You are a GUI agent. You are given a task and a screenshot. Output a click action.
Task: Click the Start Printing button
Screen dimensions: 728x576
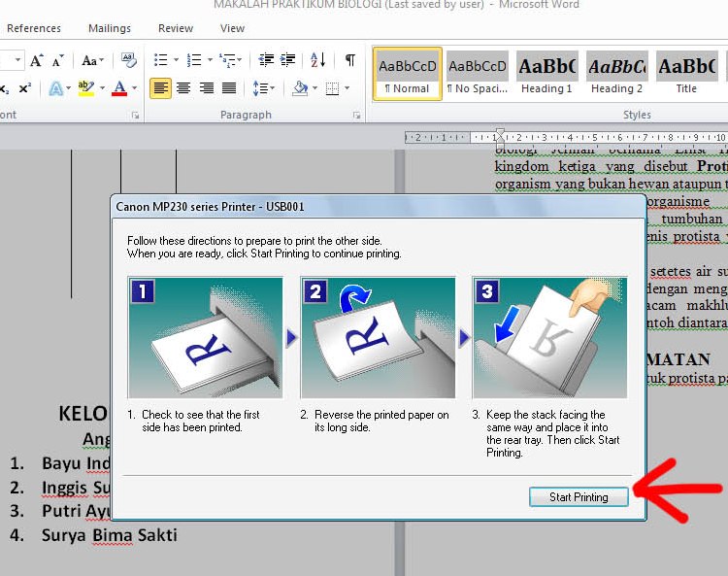579,497
